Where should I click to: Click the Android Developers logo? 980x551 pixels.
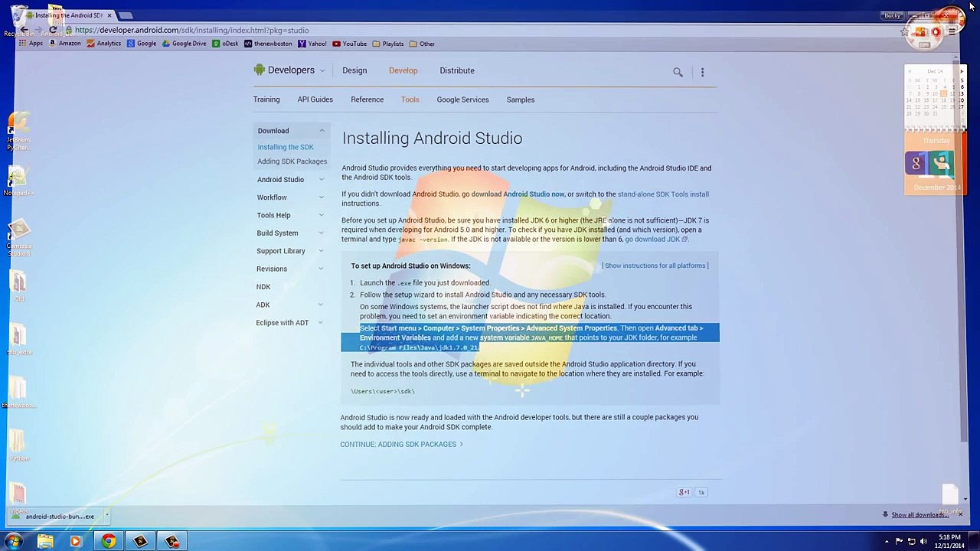(284, 70)
